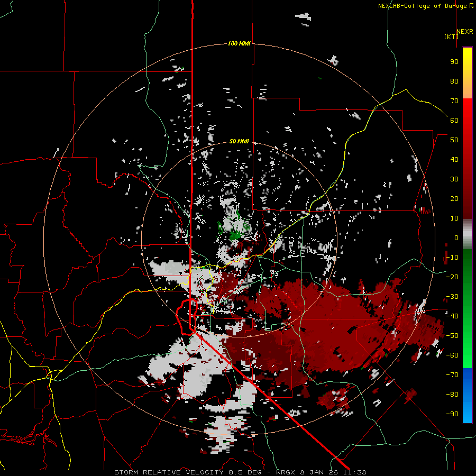Click the '[KT]' units label
The width and height of the screenshot is (476, 476).
451,36
